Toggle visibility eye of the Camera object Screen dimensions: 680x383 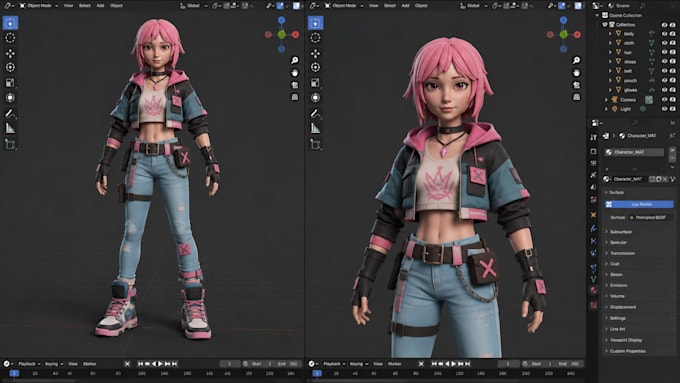point(664,100)
